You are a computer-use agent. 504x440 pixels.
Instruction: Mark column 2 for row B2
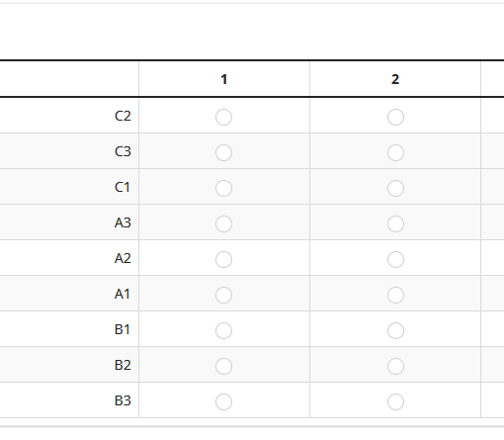click(x=395, y=366)
